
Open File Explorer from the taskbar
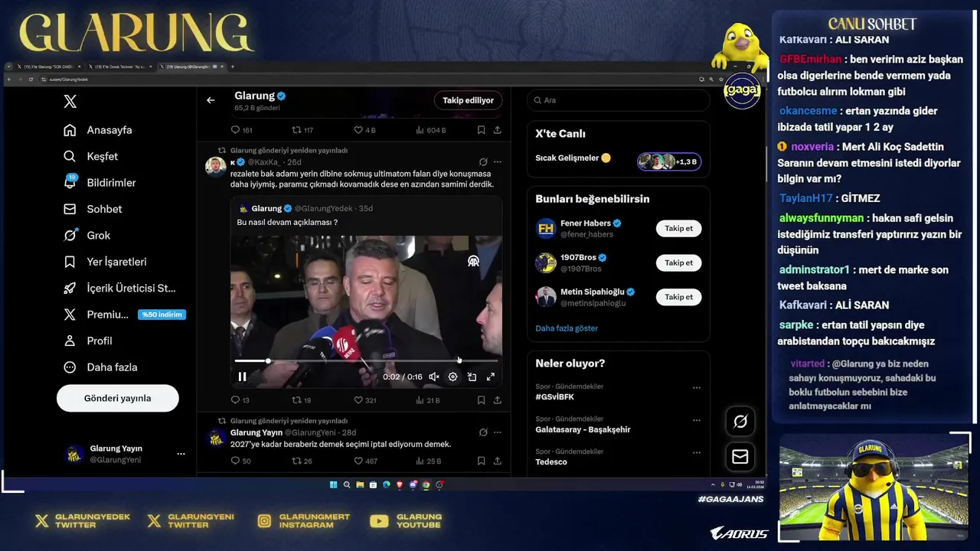click(x=360, y=484)
